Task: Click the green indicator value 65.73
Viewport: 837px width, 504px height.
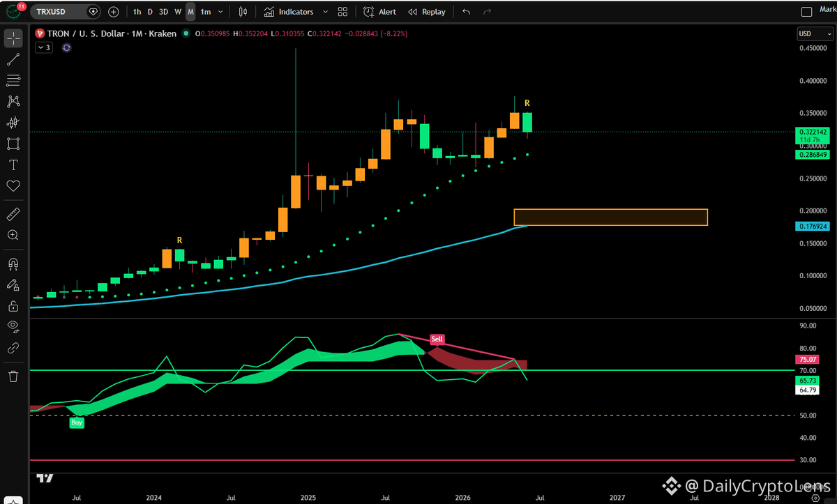Action: tap(807, 381)
